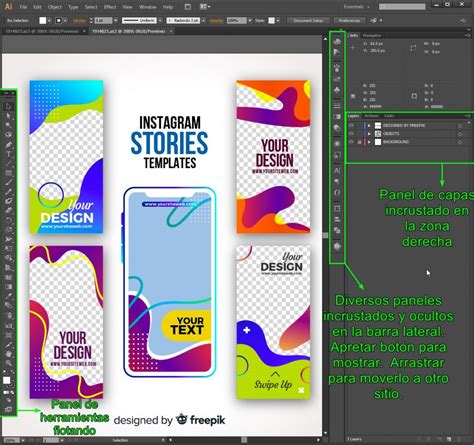This screenshot has width=474, height=445.
Task: Select the Pen tool
Action: coord(8,144)
